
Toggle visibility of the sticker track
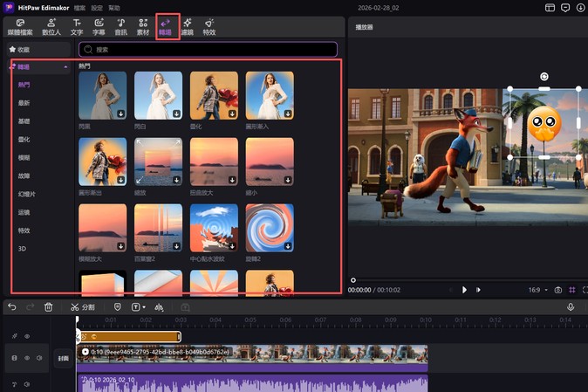click(27, 336)
